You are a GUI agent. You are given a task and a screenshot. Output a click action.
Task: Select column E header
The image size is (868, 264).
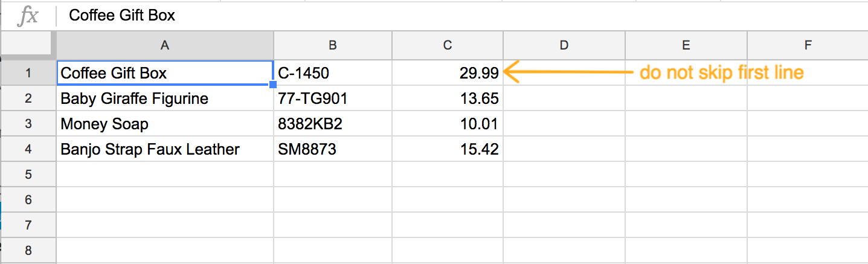(x=686, y=45)
